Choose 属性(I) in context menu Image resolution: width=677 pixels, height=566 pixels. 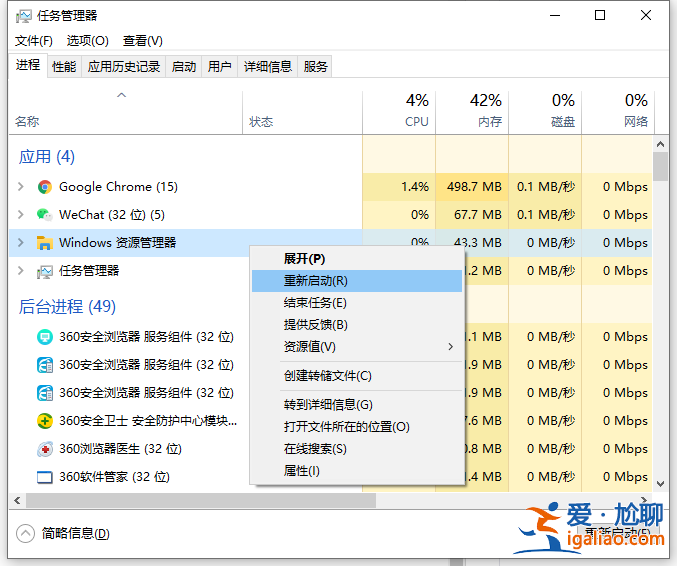pyautogui.click(x=357, y=471)
